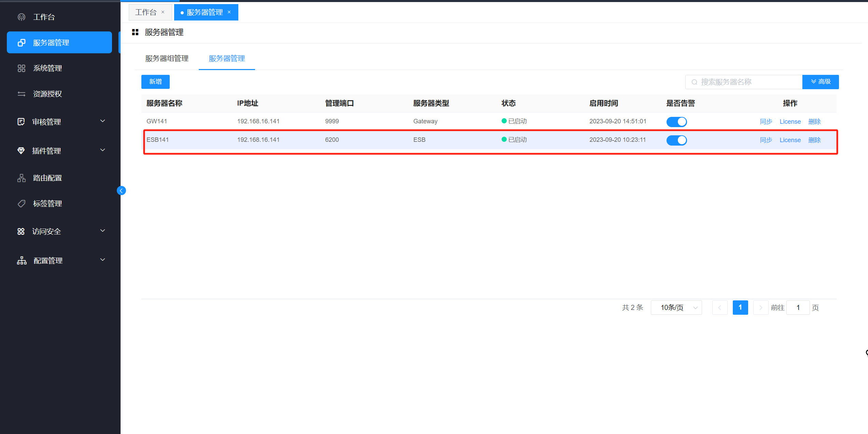
Task: Open the 10条/页 page size dropdown
Action: [x=676, y=308]
